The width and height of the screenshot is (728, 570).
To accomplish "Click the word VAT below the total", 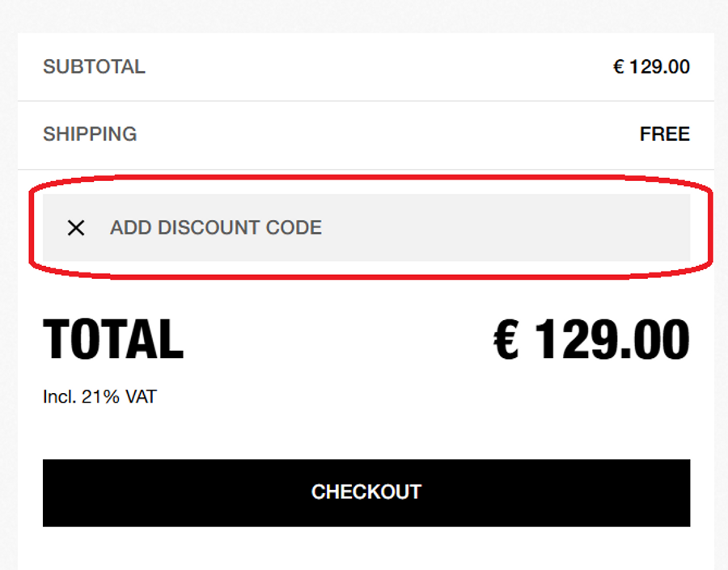I will [x=139, y=398].
